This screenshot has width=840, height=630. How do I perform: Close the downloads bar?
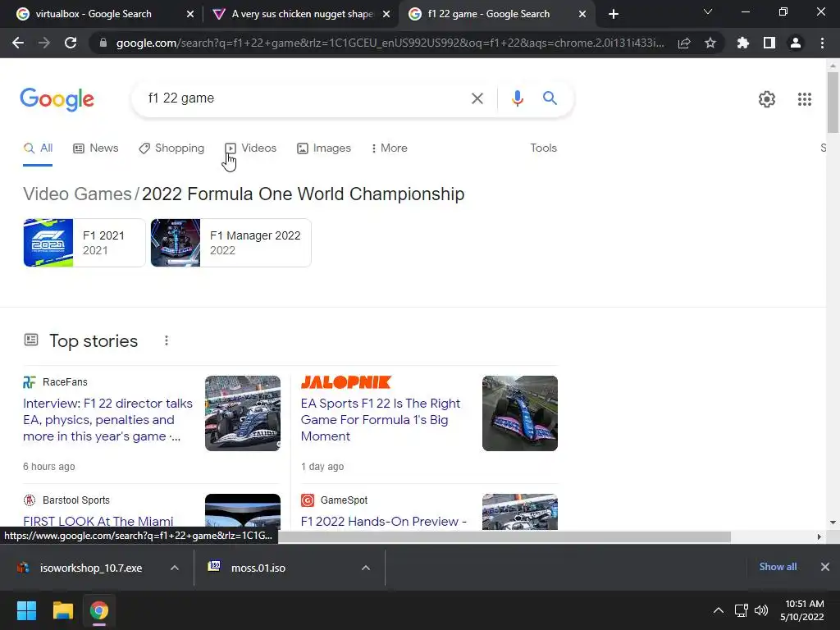pyautogui.click(x=825, y=567)
